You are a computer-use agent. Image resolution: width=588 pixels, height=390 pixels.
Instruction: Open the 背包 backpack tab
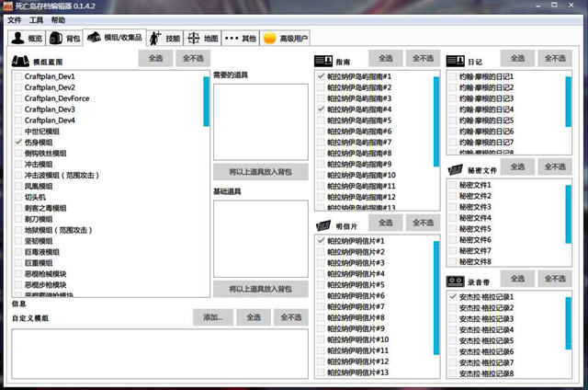coord(64,38)
